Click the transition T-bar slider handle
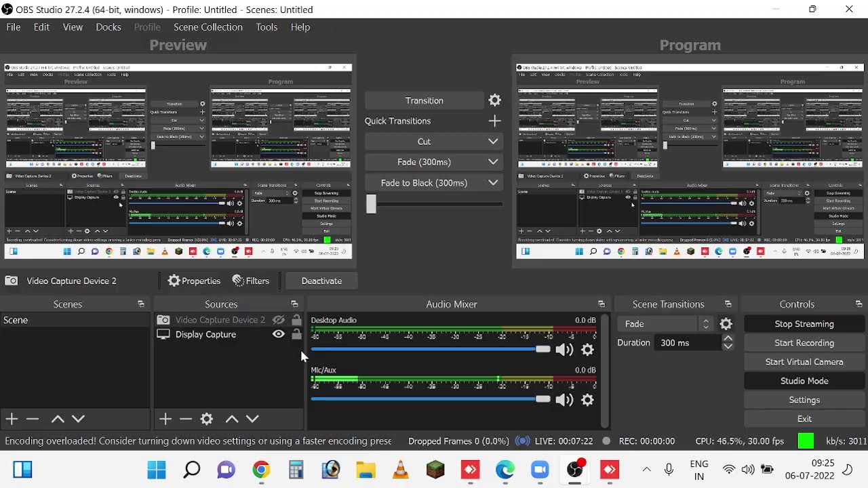 click(x=371, y=204)
